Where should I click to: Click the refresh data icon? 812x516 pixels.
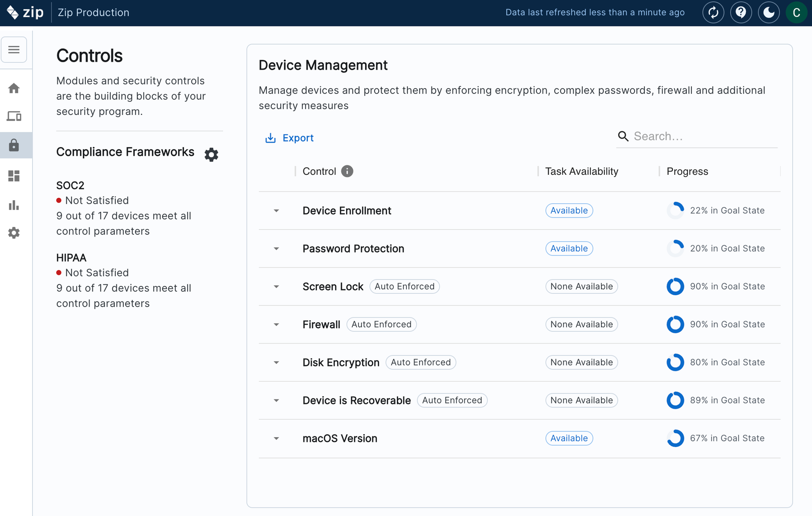(x=713, y=13)
